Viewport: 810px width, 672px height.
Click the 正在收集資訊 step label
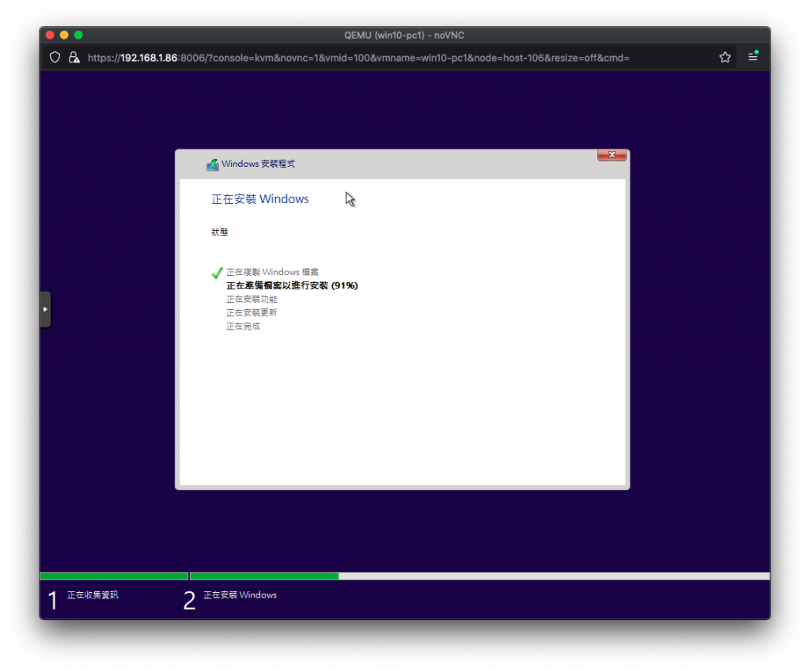(93, 595)
